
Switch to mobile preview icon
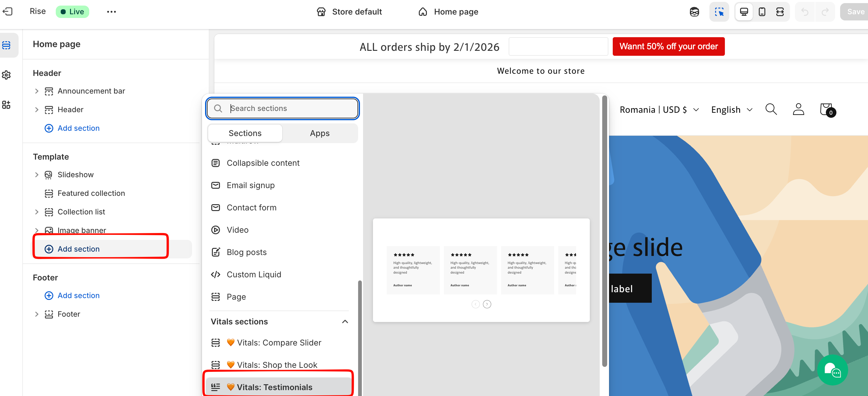point(761,12)
